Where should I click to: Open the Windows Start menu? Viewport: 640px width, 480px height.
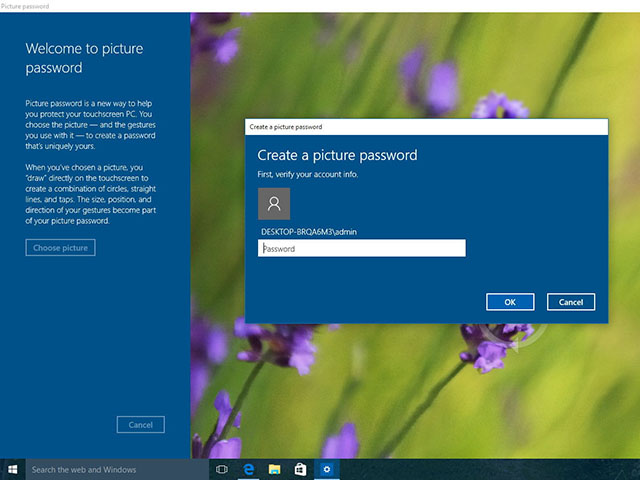[x=13, y=469]
